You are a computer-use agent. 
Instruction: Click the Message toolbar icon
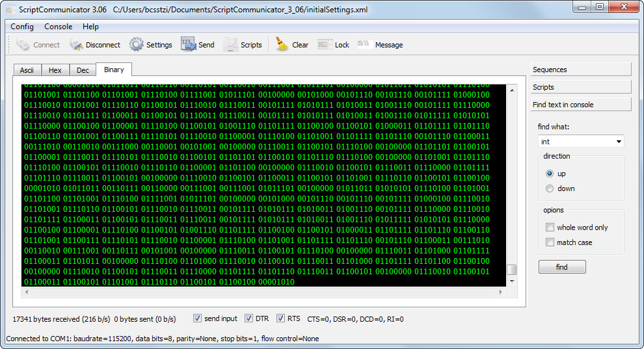click(x=364, y=44)
